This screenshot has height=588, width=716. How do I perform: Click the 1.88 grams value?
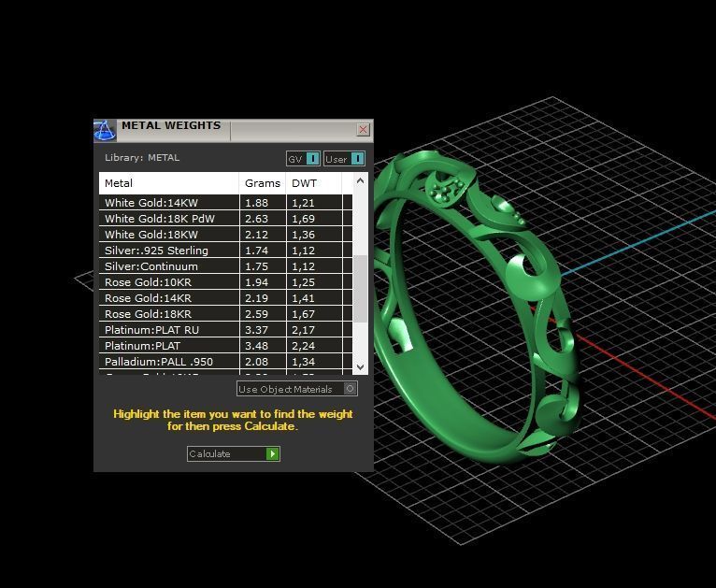pyautogui.click(x=257, y=203)
